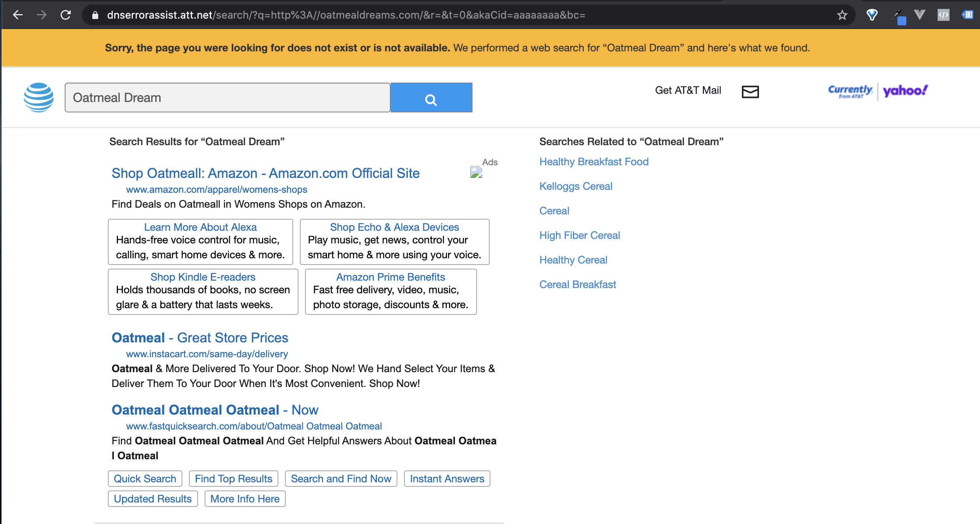Click the browser back arrow

[17, 15]
